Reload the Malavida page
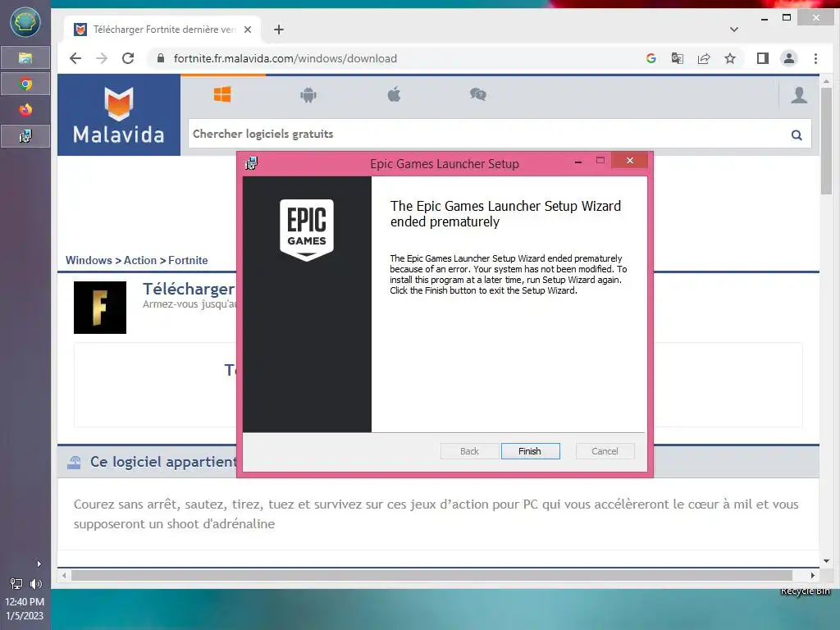Image resolution: width=840 pixels, height=630 pixels. pos(128,58)
